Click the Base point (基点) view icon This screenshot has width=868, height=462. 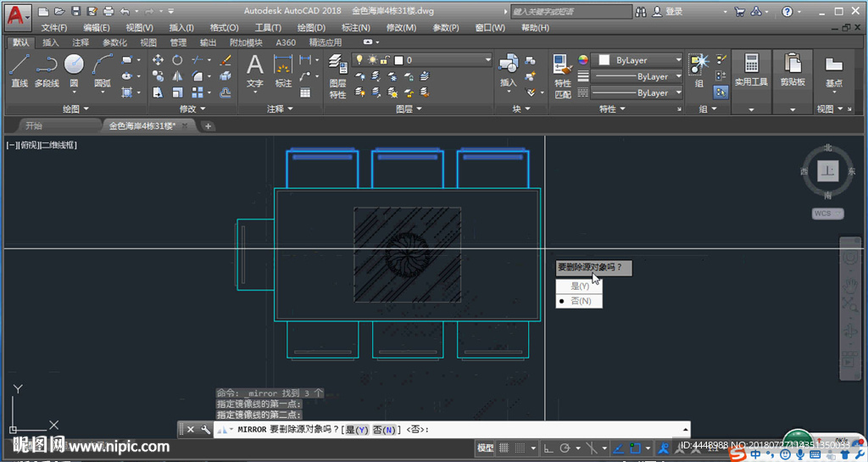pyautogui.click(x=834, y=71)
